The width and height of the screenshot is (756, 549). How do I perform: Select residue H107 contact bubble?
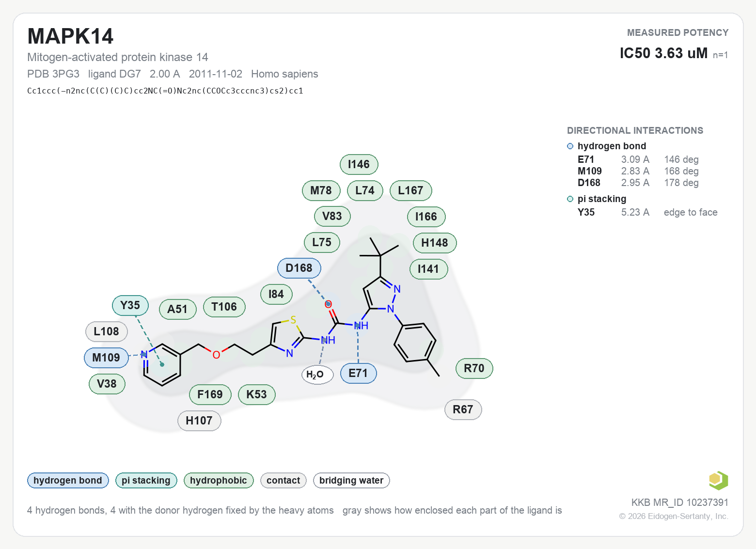[x=199, y=421]
